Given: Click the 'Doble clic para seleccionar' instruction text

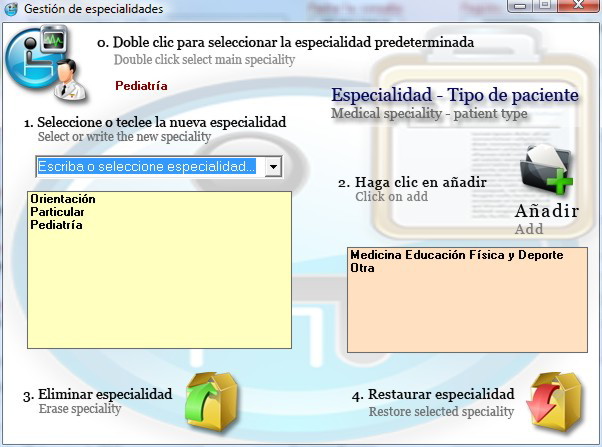Looking at the screenshot, I should (x=285, y=42).
